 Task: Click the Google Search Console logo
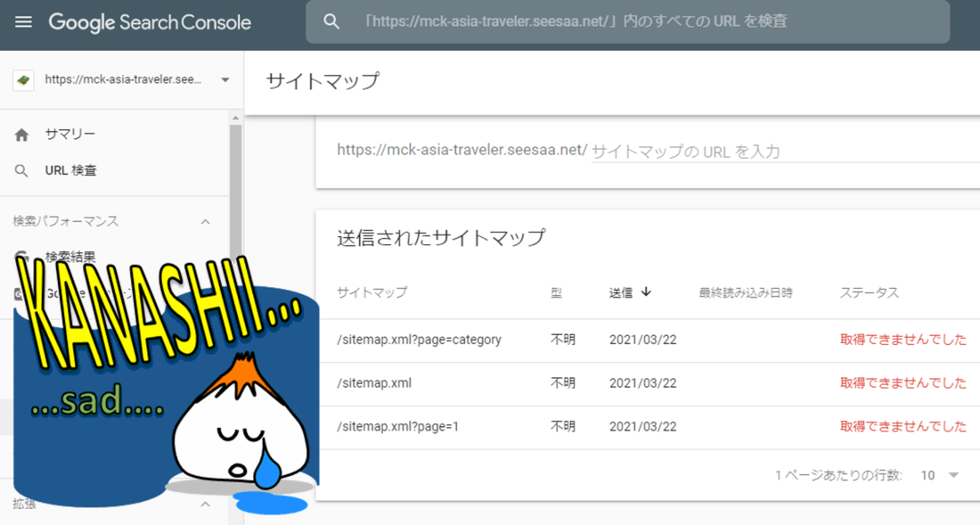[x=150, y=22]
